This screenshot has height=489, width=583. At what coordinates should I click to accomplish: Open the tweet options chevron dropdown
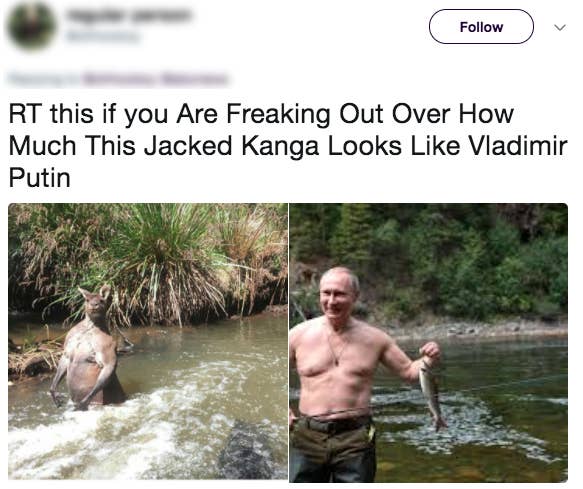(x=560, y=28)
